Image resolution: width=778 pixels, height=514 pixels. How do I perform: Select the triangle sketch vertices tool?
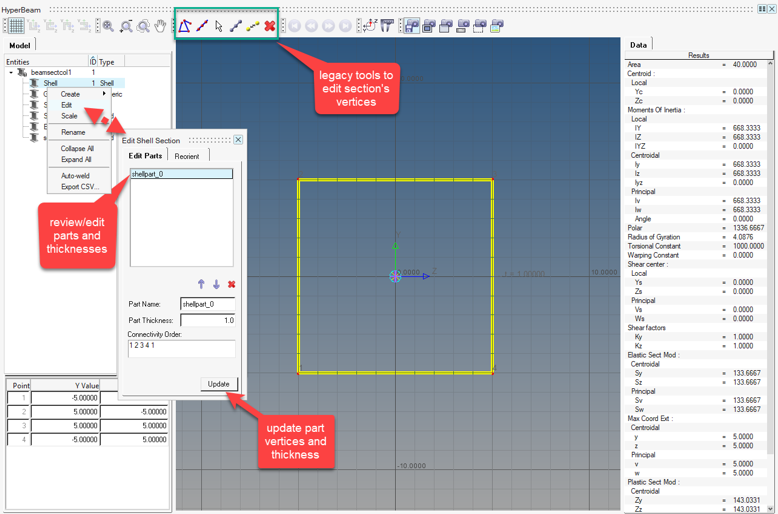click(x=185, y=26)
